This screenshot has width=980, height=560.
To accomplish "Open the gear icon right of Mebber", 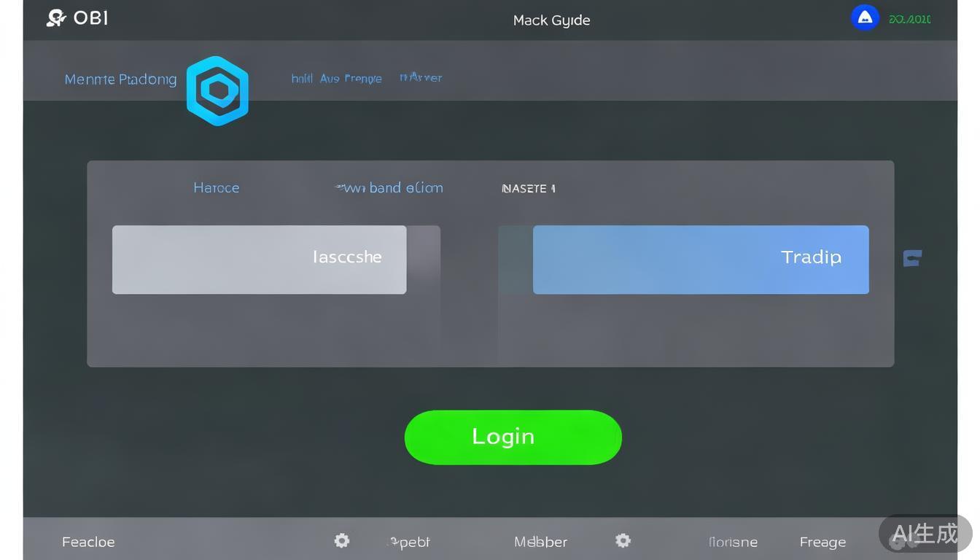I will click(x=623, y=540).
